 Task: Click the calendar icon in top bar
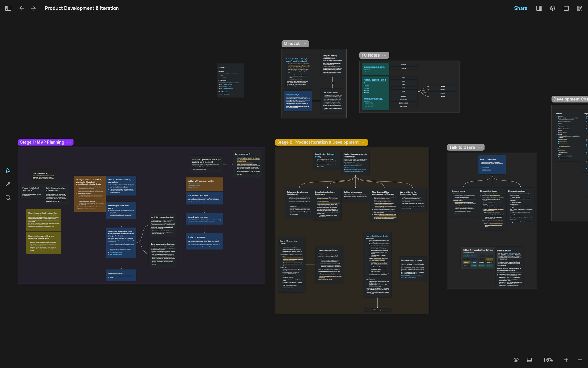pyautogui.click(x=566, y=8)
